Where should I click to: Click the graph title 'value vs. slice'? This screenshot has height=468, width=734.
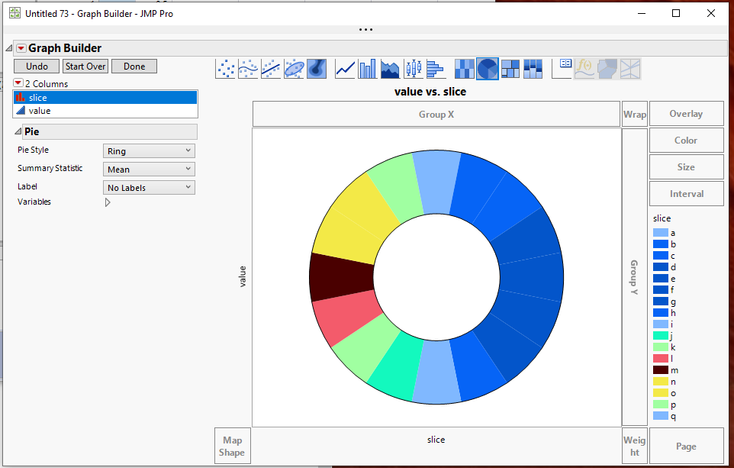[430, 91]
